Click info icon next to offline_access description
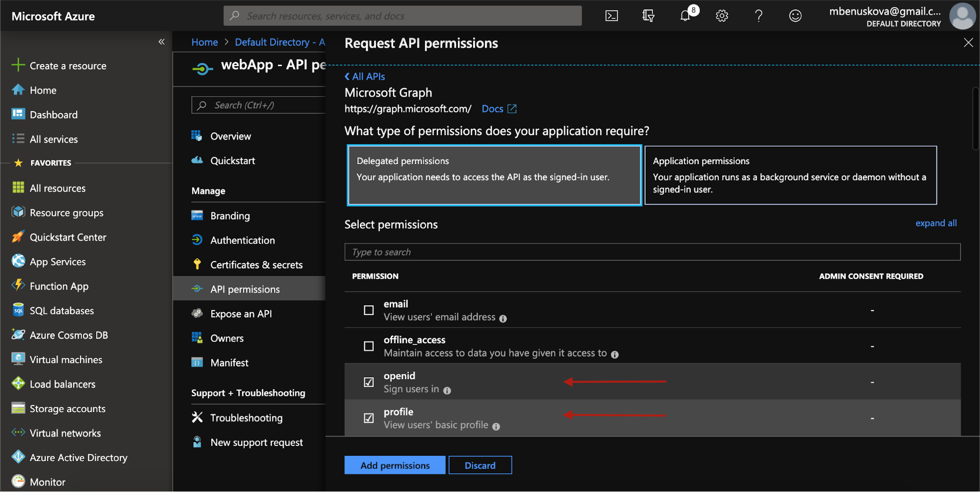The height and width of the screenshot is (492, 980). pos(615,354)
